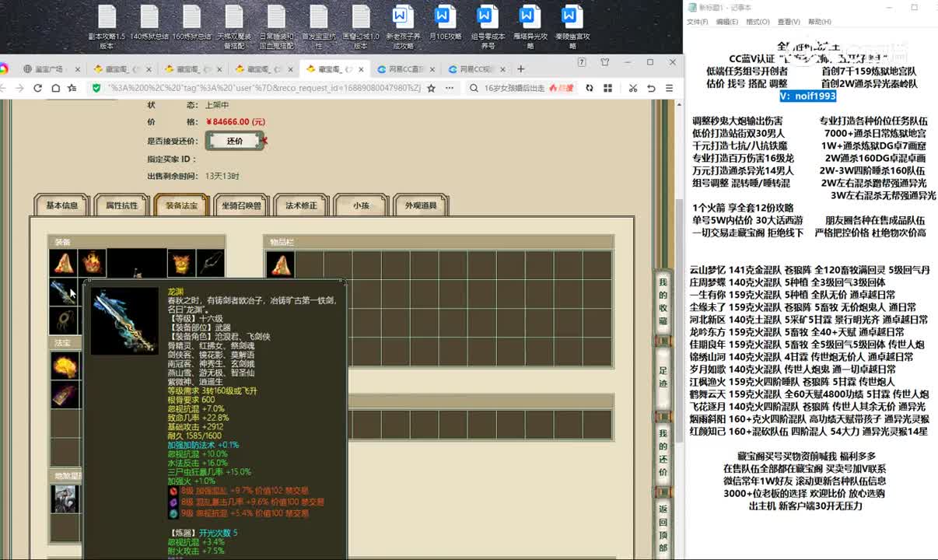Click the 还价 bargain button
This screenshot has height=560, width=938.
click(x=235, y=141)
